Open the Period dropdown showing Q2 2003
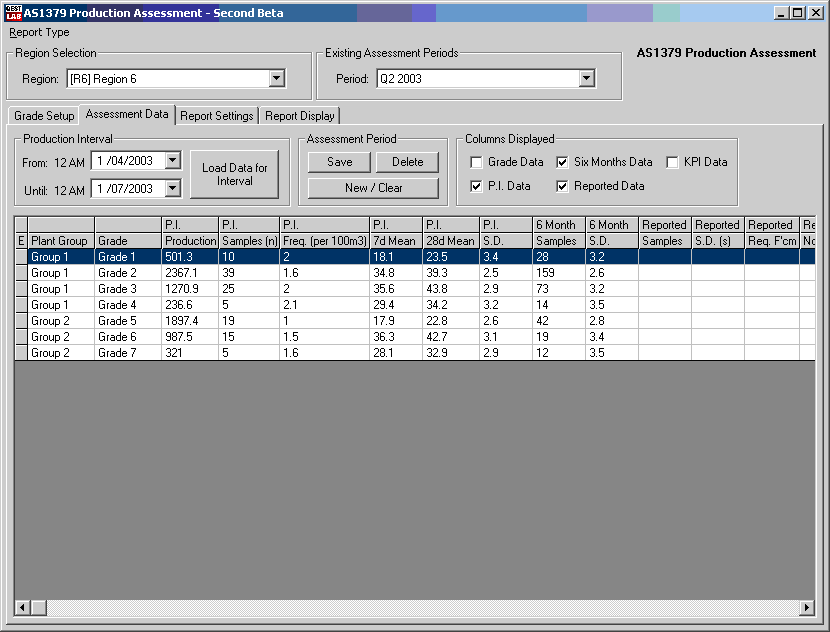This screenshot has width=830, height=632. pos(587,79)
